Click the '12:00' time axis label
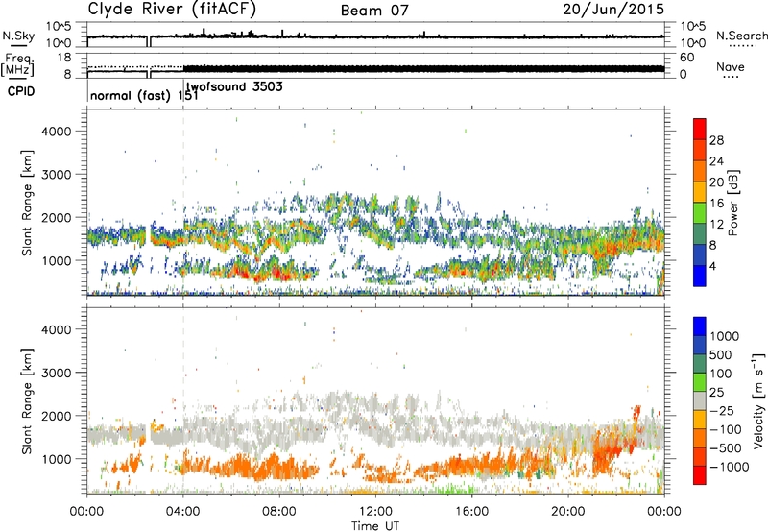 [x=375, y=512]
